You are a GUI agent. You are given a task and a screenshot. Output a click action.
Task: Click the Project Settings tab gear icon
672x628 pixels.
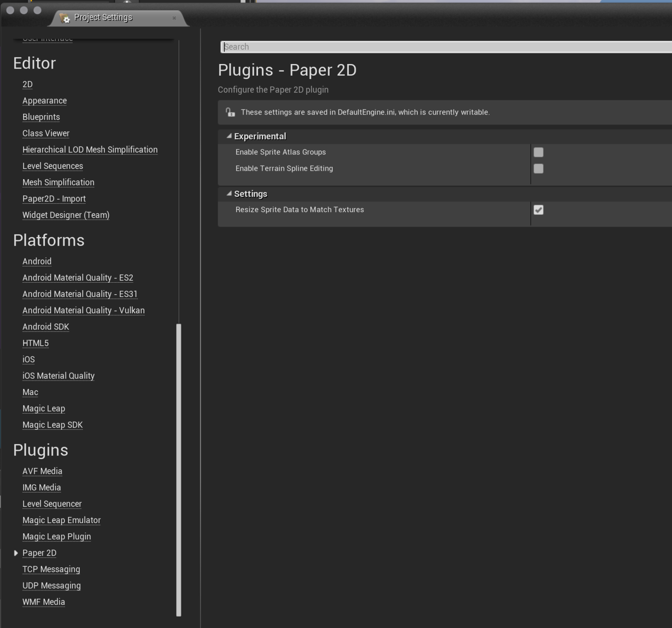coord(65,18)
